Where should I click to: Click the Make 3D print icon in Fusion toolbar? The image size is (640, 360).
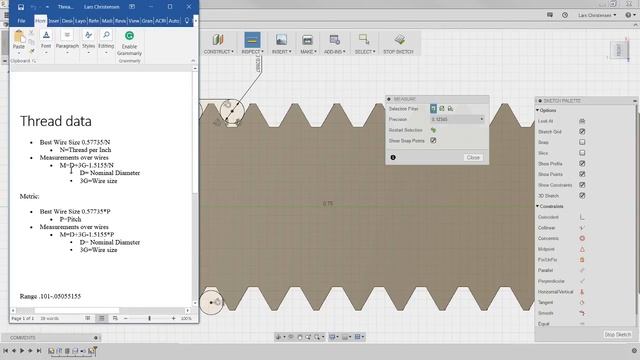[307, 40]
